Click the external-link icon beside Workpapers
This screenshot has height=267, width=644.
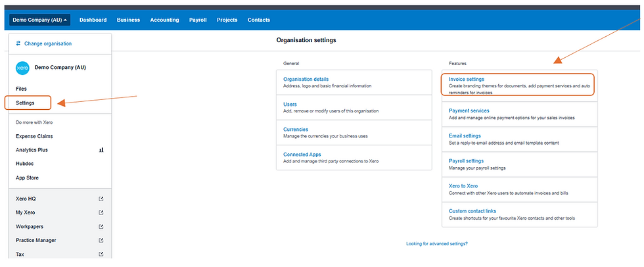[x=101, y=227]
